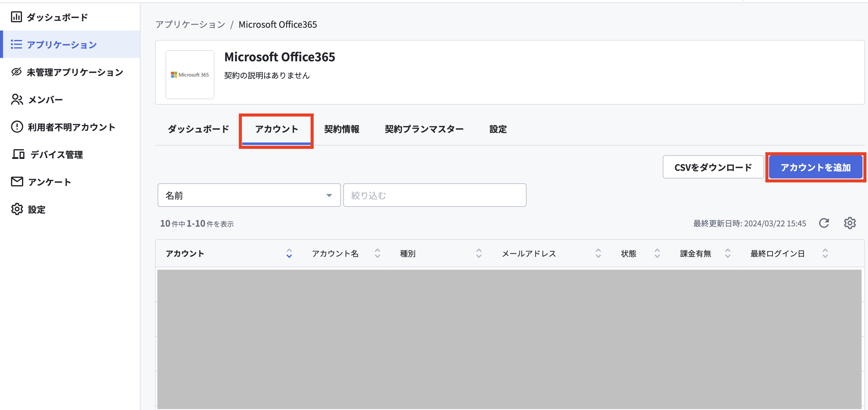Select the アカウント tab
Screen dimensions: 868x410
coord(276,129)
